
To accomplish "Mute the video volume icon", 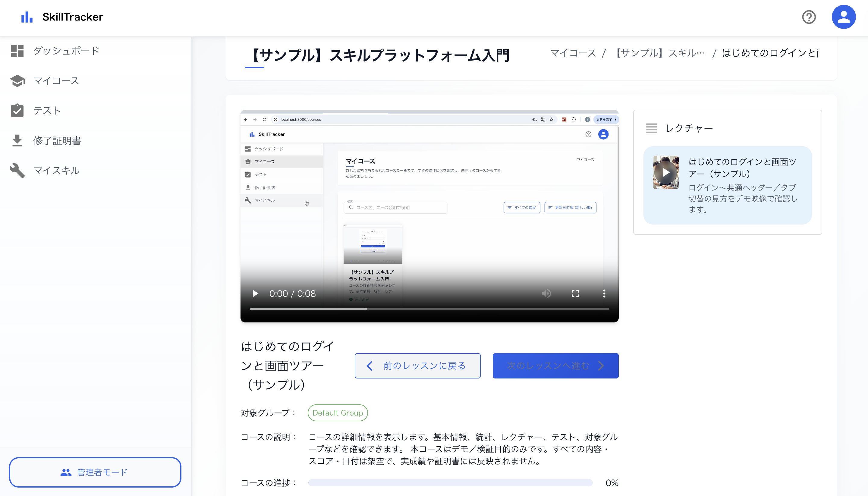I will click(x=546, y=293).
